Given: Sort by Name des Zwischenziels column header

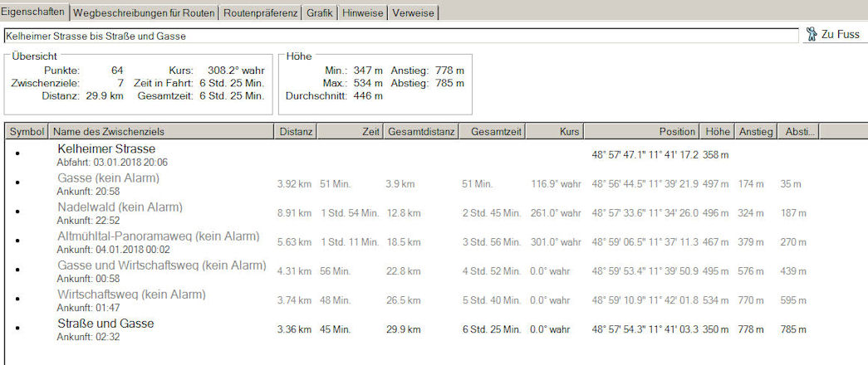Looking at the screenshot, I should pos(161,132).
